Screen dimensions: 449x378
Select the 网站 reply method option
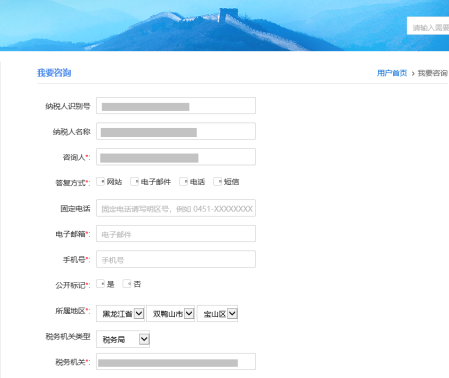(x=101, y=181)
